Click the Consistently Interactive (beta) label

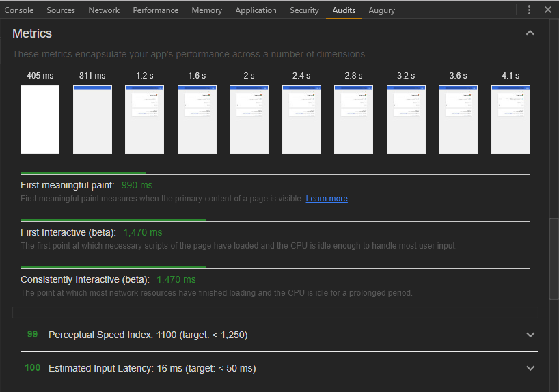[x=85, y=279]
